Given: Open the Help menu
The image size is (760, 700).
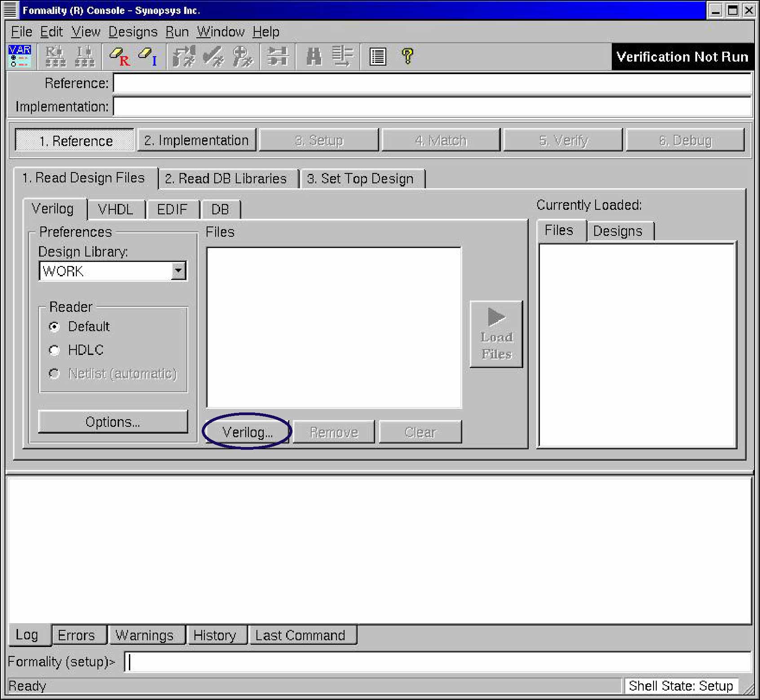Looking at the screenshot, I should (x=266, y=32).
